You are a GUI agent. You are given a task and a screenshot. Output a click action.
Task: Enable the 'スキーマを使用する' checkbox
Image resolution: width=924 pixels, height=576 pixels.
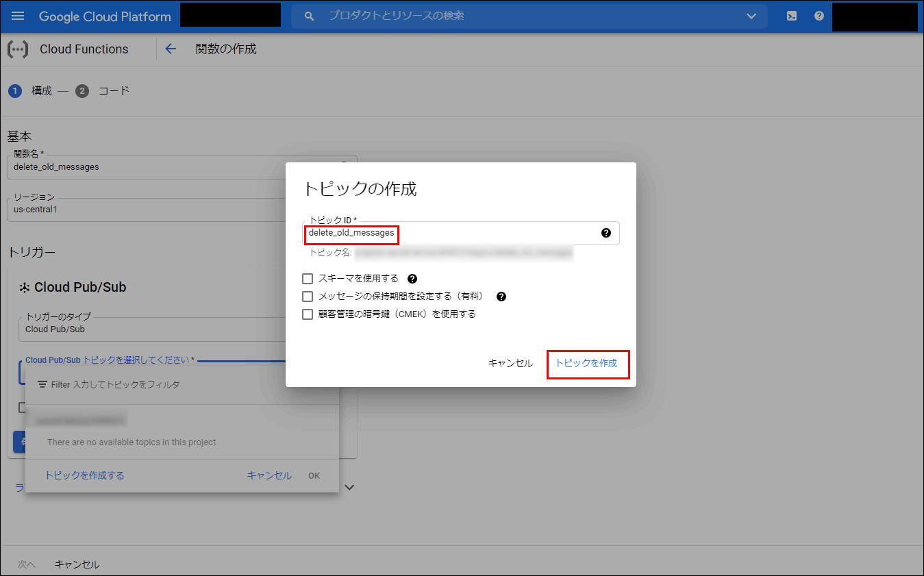(308, 279)
